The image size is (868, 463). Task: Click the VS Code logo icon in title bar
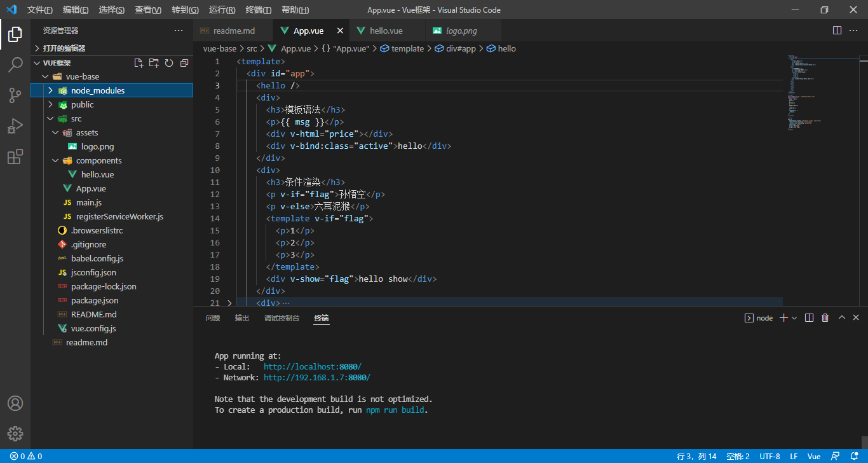11,10
